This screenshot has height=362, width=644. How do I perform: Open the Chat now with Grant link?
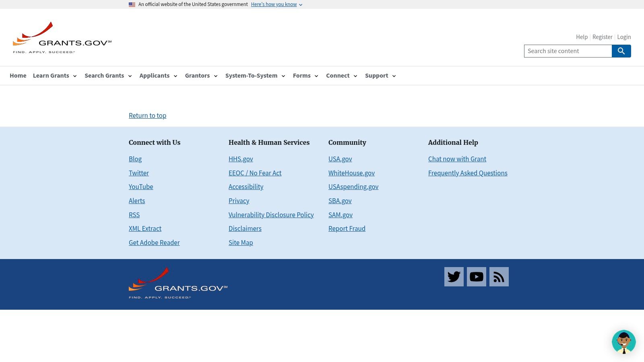457,159
